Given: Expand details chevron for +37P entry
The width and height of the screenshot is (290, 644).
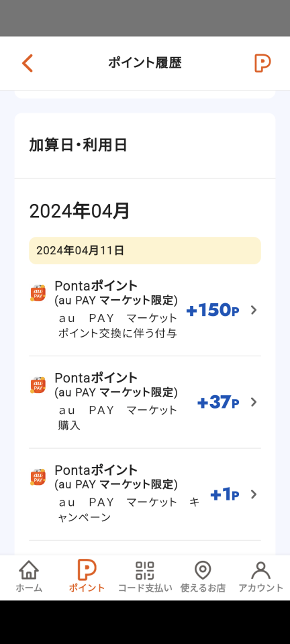Looking at the screenshot, I should point(254,402).
